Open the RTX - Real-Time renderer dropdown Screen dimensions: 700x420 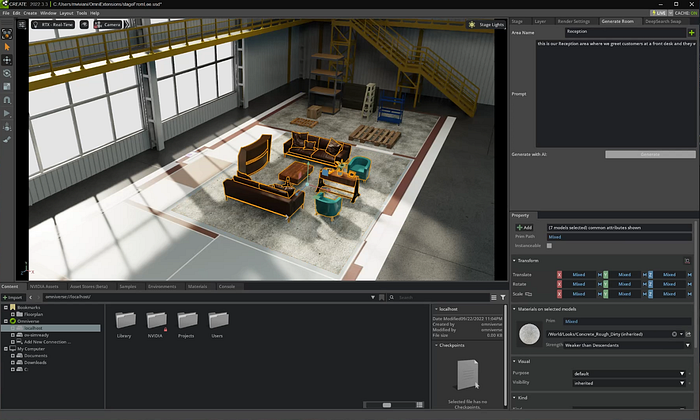pos(54,23)
